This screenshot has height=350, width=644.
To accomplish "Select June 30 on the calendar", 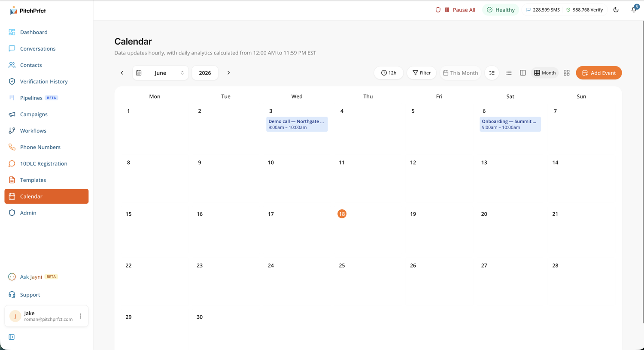I will pos(200,317).
